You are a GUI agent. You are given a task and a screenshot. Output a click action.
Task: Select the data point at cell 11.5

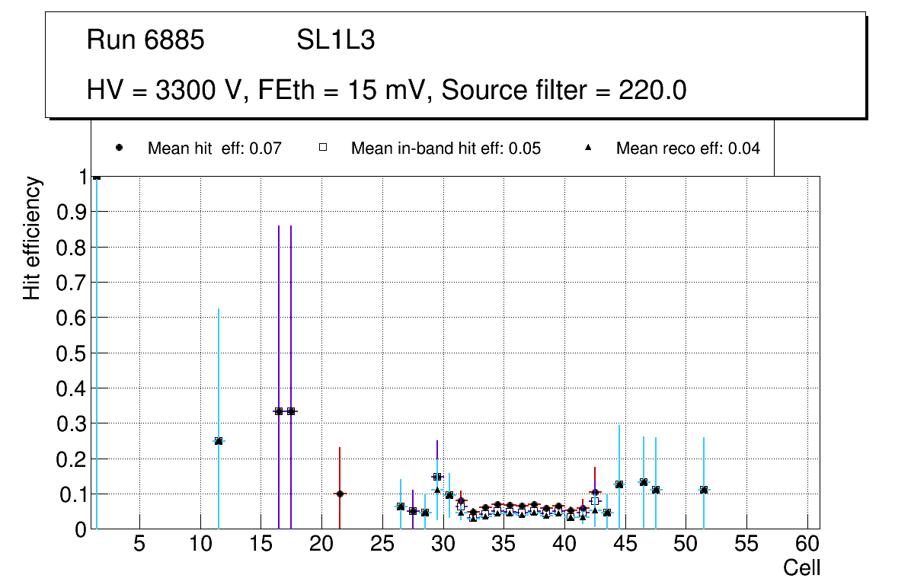[219, 441]
